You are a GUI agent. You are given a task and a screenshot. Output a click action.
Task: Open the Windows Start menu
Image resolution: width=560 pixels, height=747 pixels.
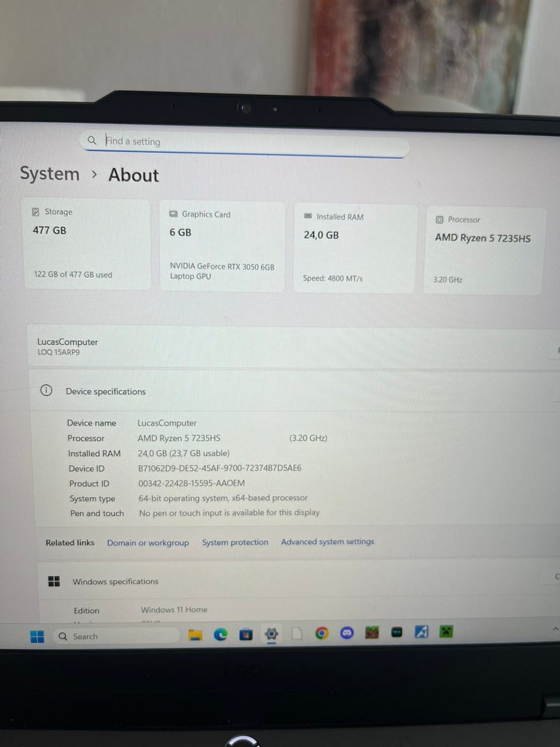(37, 637)
